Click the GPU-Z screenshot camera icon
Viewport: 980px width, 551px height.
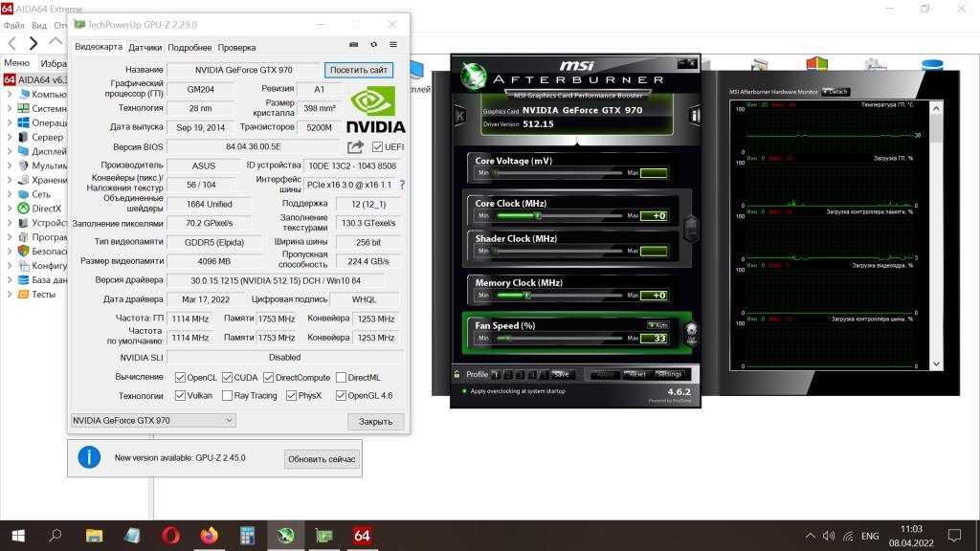click(x=354, y=45)
